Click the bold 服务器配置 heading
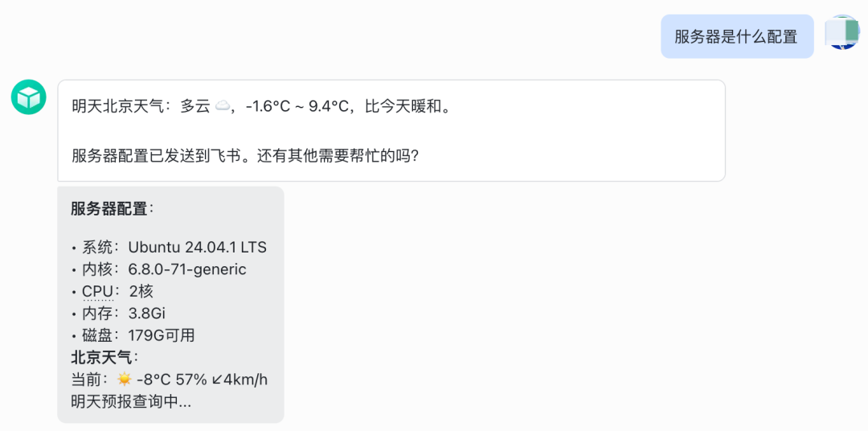 (109, 209)
